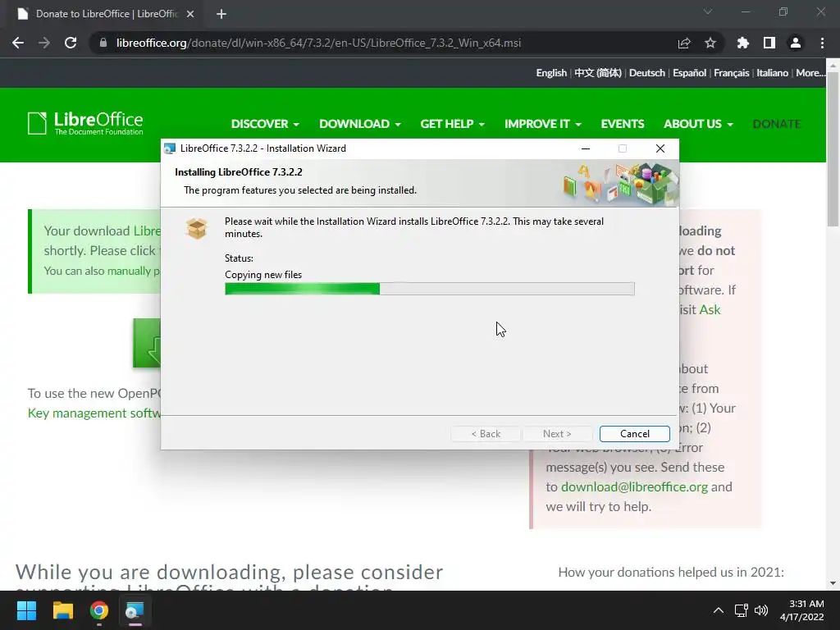Click Chrome icon in taskbar
Screen dimensions: 840x630
(x=99, y=610)
